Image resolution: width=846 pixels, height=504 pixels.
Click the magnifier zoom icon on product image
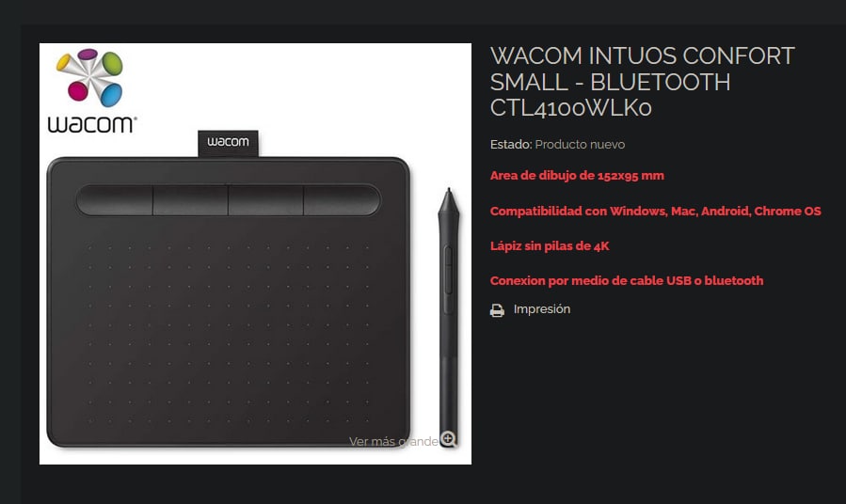448,439
